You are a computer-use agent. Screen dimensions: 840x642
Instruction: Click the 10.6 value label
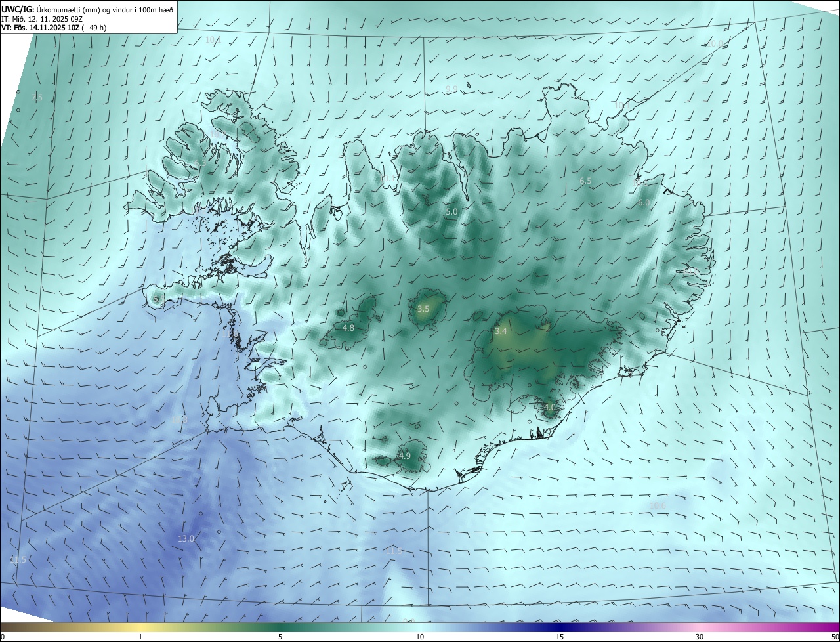658,505
